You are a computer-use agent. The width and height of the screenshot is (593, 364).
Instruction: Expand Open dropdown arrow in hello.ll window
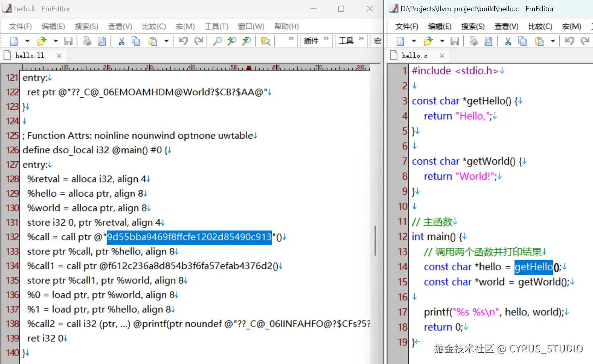(56, 41)
